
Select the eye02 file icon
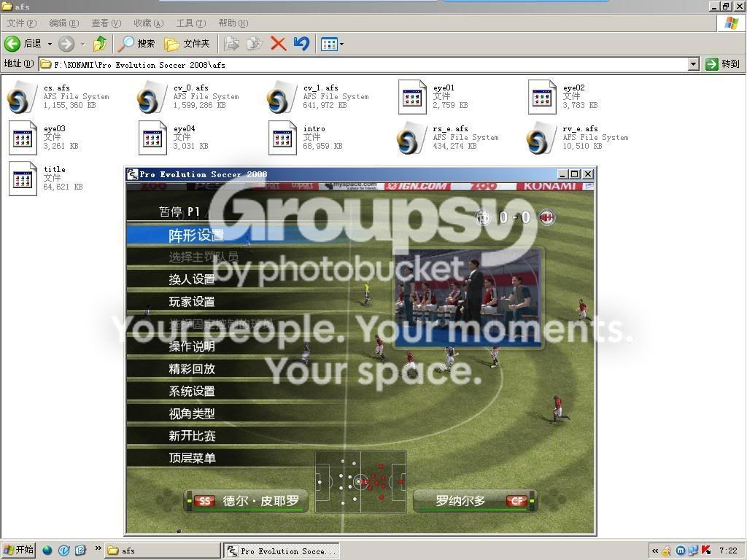tap(542, 97)
